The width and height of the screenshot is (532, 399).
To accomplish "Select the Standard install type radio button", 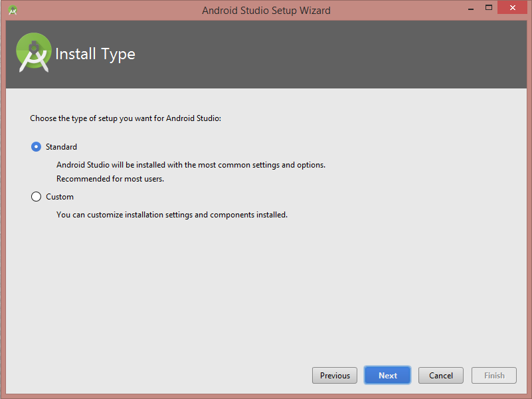I will [36, 147].
